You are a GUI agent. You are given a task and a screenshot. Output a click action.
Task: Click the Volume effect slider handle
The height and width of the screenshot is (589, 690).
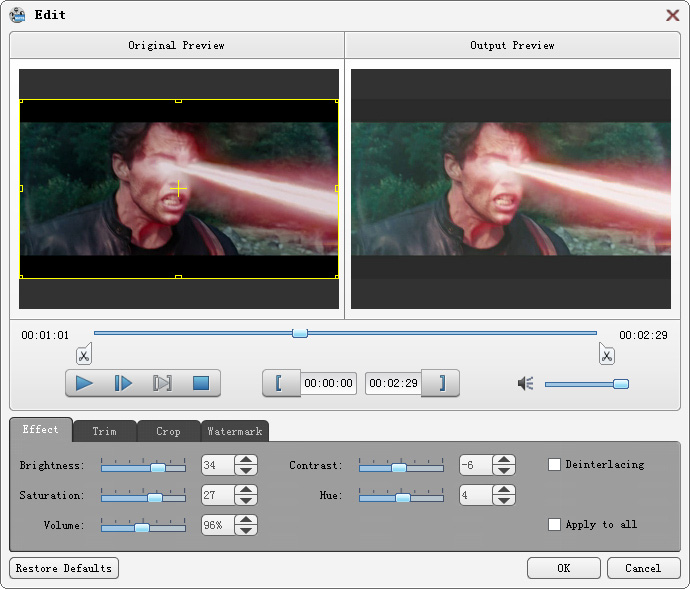click(142, 527)
